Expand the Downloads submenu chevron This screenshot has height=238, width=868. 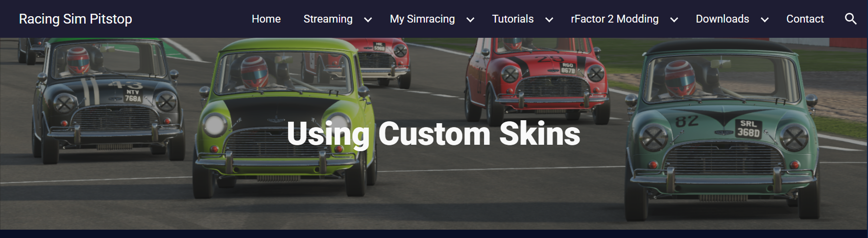[x=765, y=20]
